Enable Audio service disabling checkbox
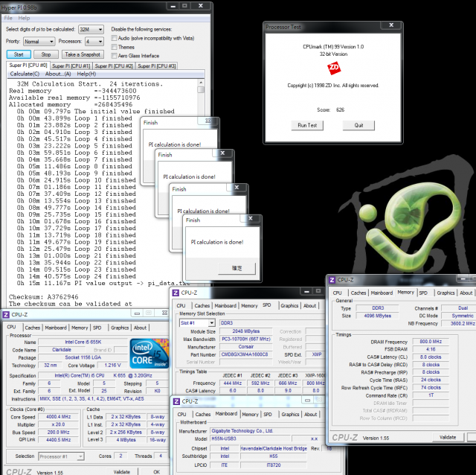The image size is (476, 475). (x=114, y=38)
